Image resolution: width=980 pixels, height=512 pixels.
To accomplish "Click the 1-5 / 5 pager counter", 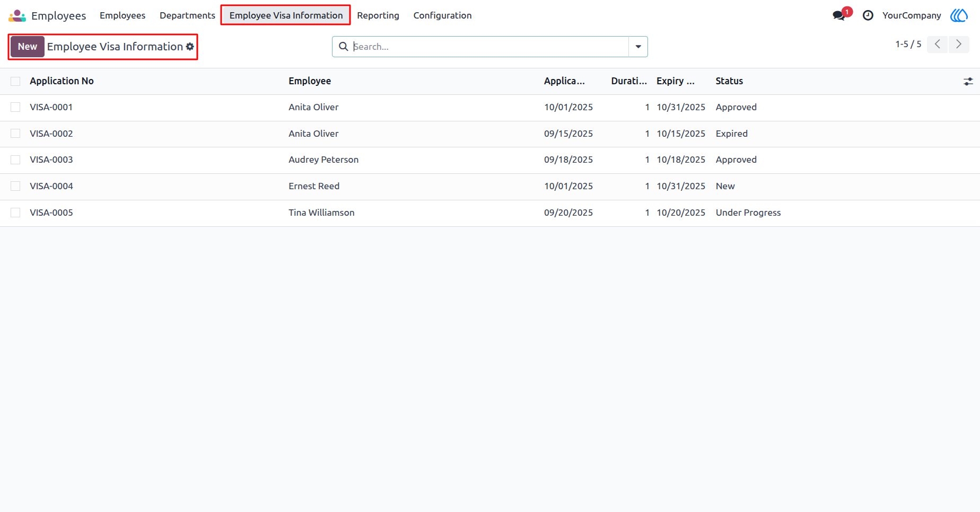I will click(x=908, y=44).
